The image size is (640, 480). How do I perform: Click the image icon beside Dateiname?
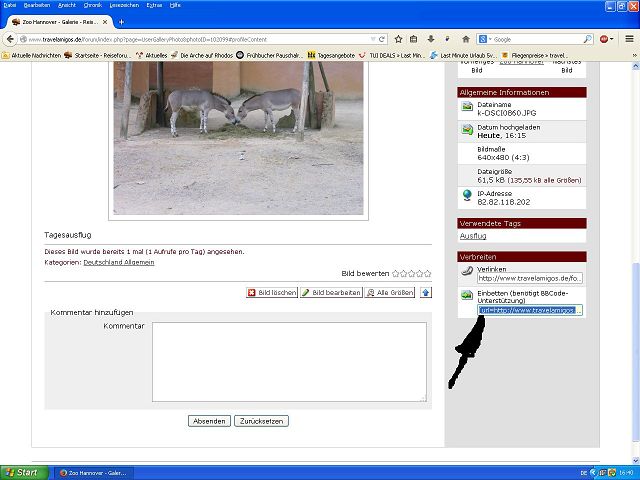pyautogui.click(x=466, y=107)
